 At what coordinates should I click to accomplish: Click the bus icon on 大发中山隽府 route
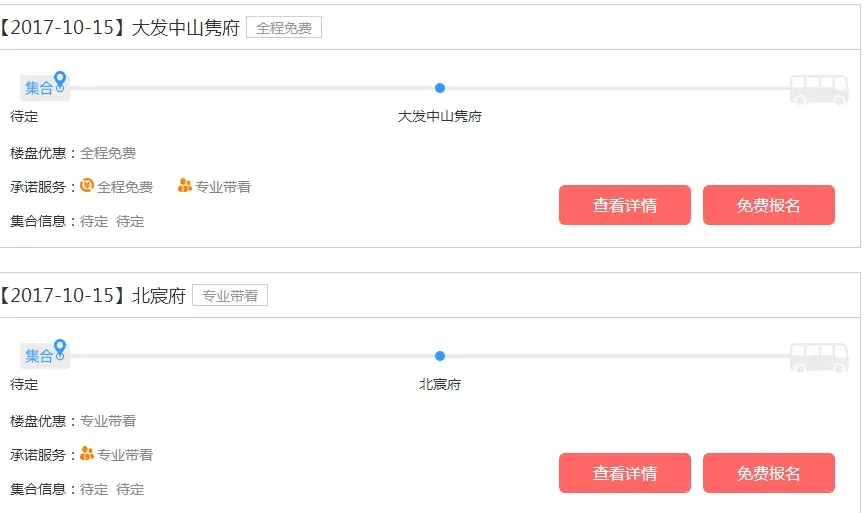[819, 89]
